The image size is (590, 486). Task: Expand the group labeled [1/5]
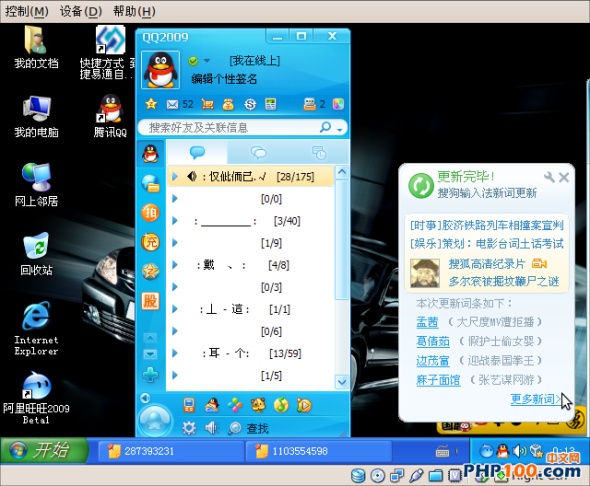point(175,375)
